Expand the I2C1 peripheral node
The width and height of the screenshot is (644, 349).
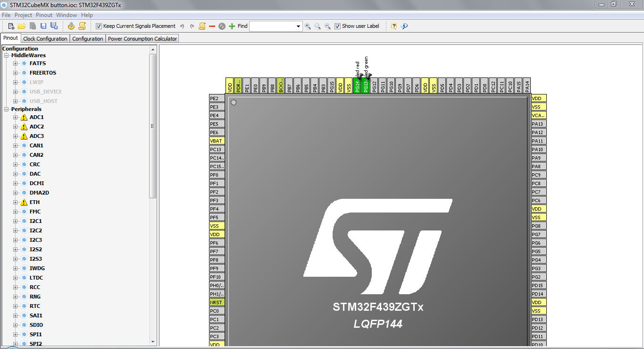15,221
